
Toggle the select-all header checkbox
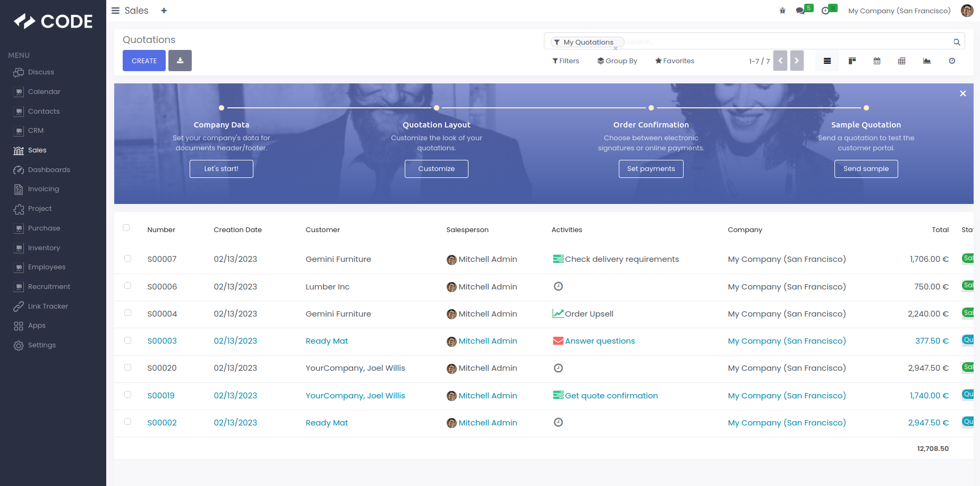[126, 228]
